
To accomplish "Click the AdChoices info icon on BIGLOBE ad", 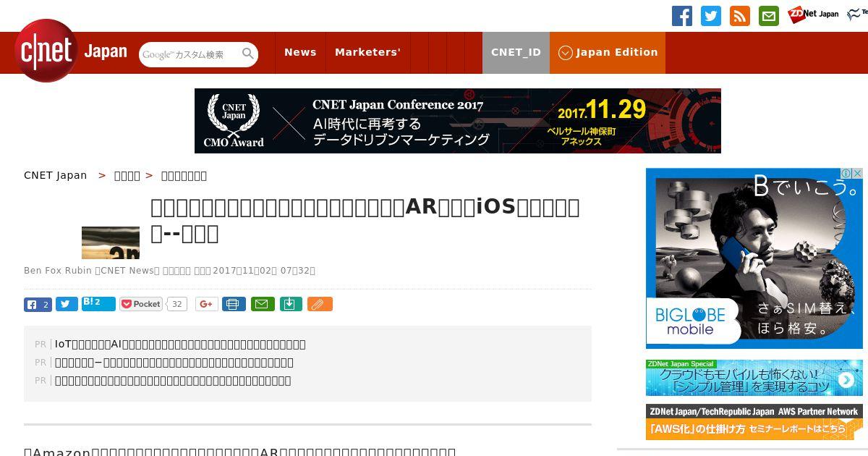I will click(846, 174).
